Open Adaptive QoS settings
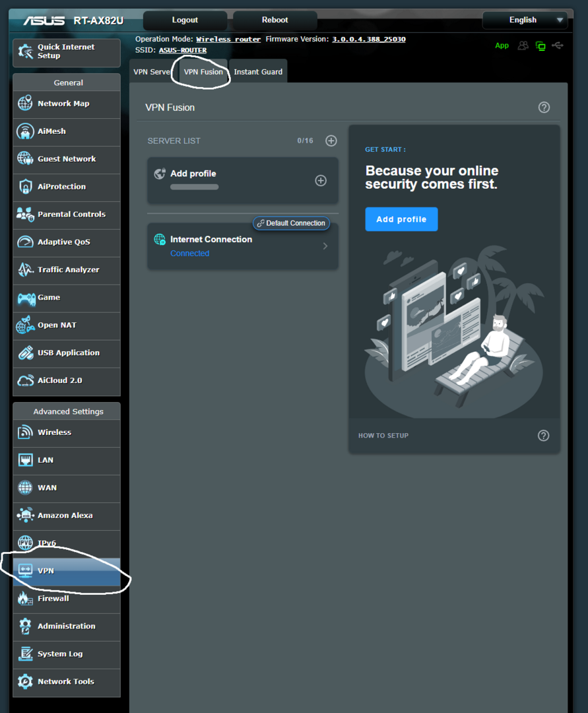Viewport: 588px width, 713px height. [x=66, y=243]
